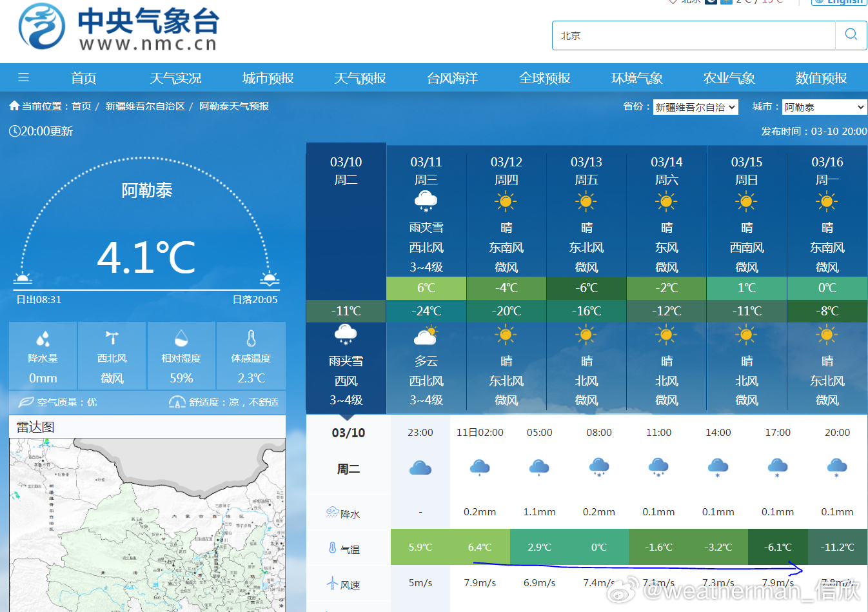Click the -6.1℃ hourly temperature cell
Image resolution: width=868 pixels, height=612 pixels.
pyautogui.click(x=778, y=547)
